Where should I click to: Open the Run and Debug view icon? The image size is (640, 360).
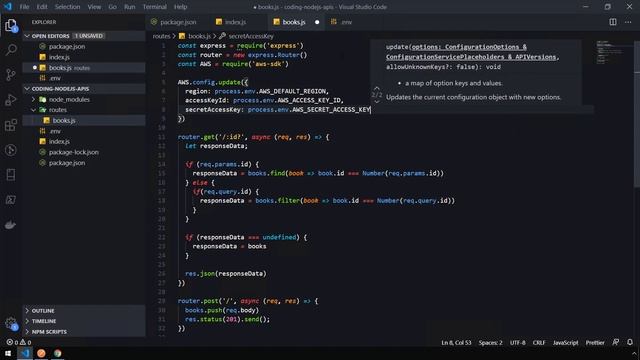tap(11, 100)
